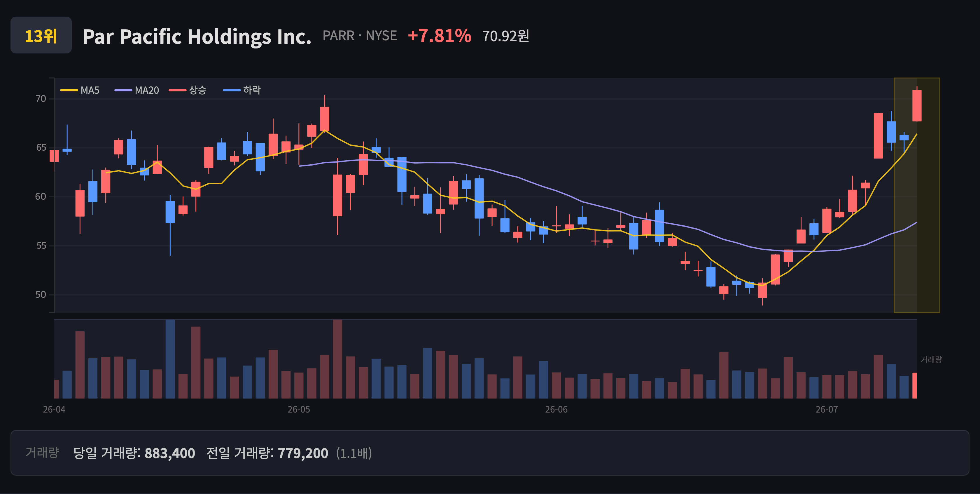The image size is (980, 494).
Task: Toggle the MA5 legend entry
Action: (80, 90)
